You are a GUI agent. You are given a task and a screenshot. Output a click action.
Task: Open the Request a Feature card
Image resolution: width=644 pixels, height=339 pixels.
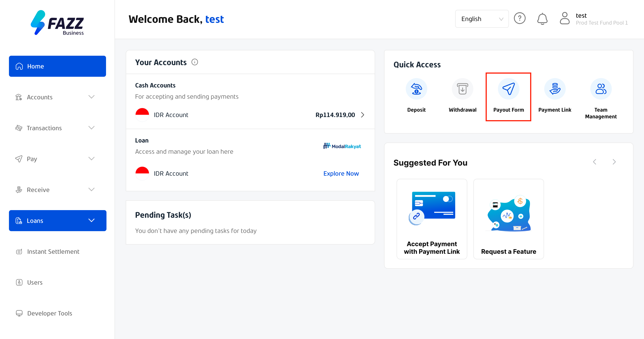[508, 219]
